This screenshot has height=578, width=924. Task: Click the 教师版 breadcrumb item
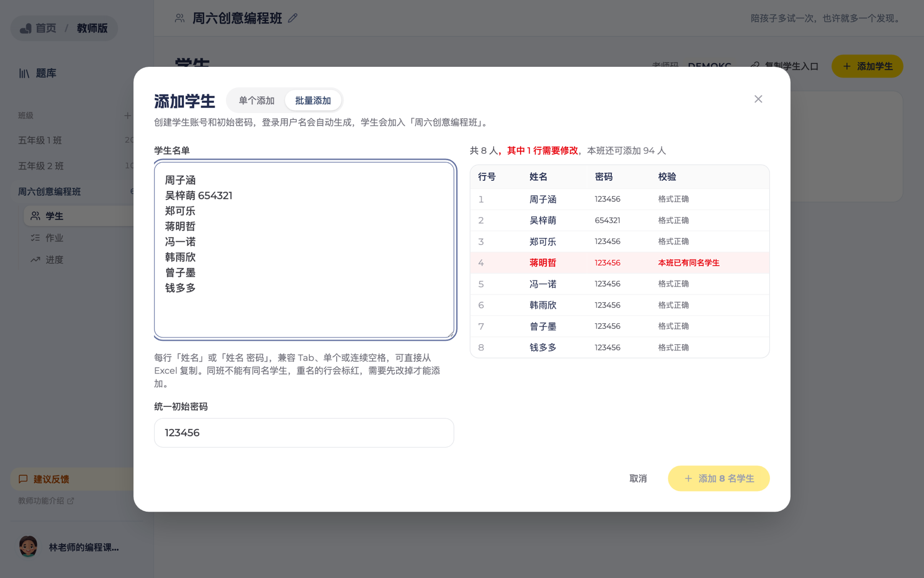(92, 28)
